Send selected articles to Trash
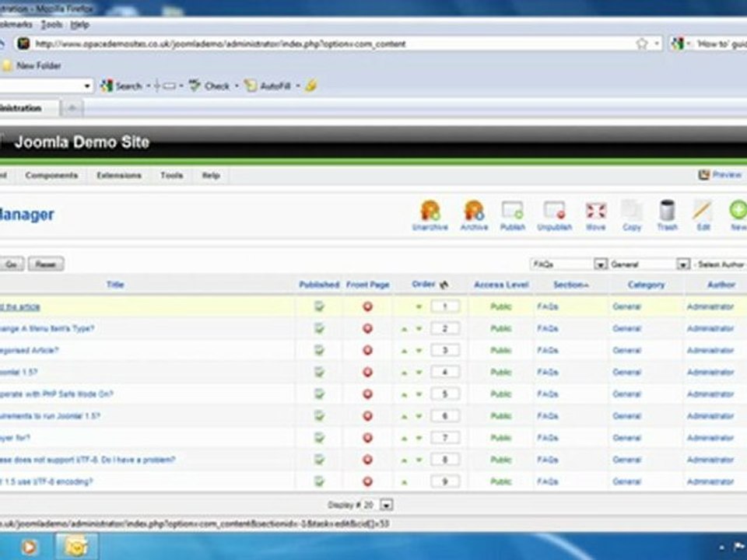 667,216
